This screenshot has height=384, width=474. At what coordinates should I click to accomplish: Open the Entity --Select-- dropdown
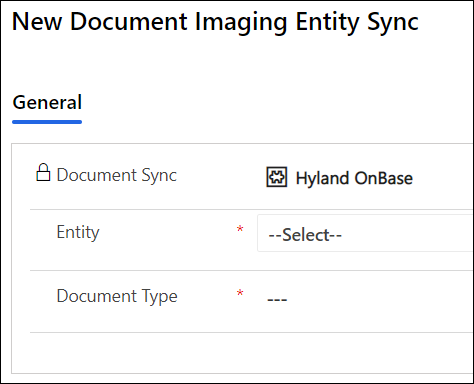tap(365, 233)
